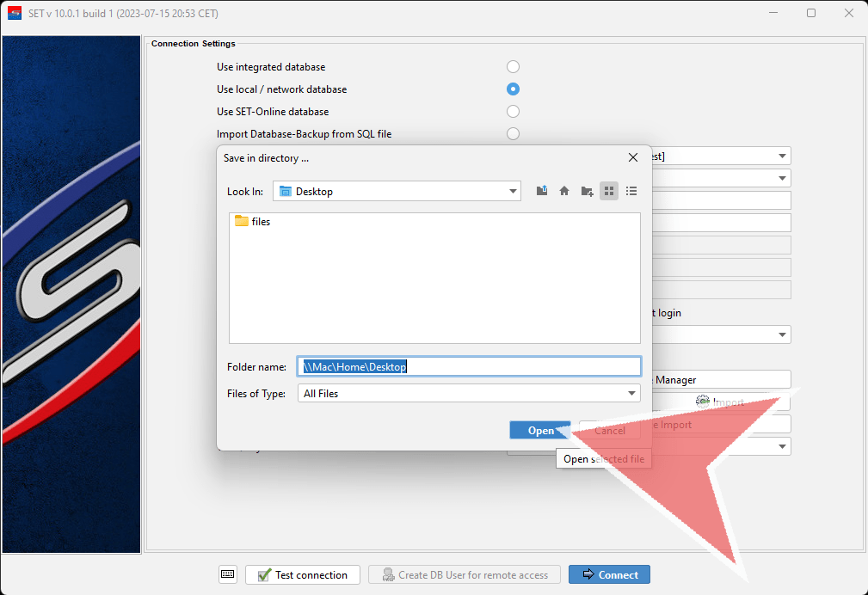
Task: Switch to grid icons view
Action: click(x=609, y=191)
